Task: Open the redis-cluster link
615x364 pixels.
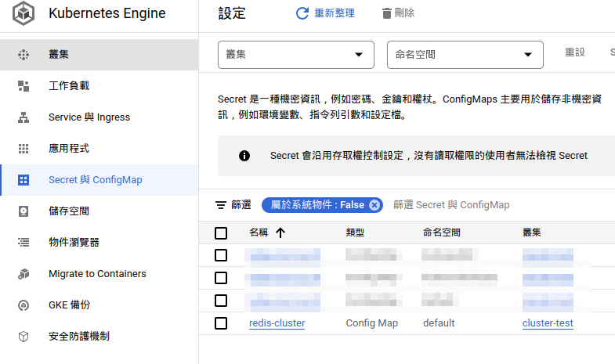Action: pyautogui.click(x=277, y=323)
